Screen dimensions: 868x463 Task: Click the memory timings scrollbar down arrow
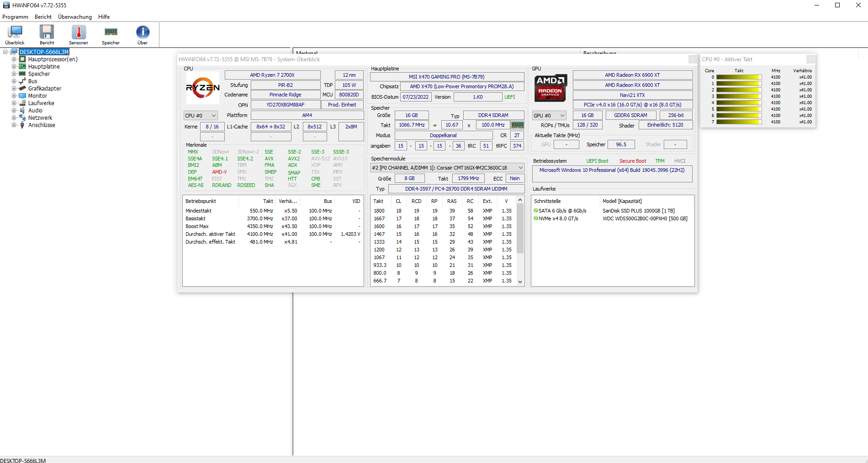pos(520,282)
